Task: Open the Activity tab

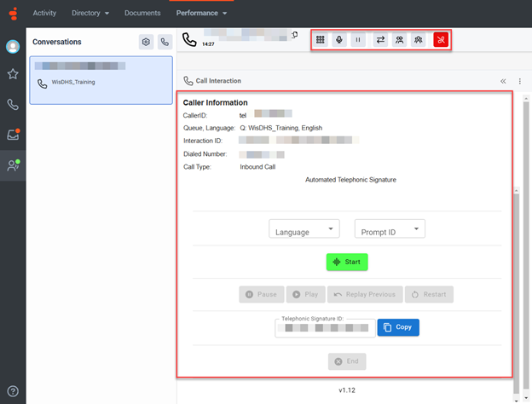Action: tap(44, 14)
